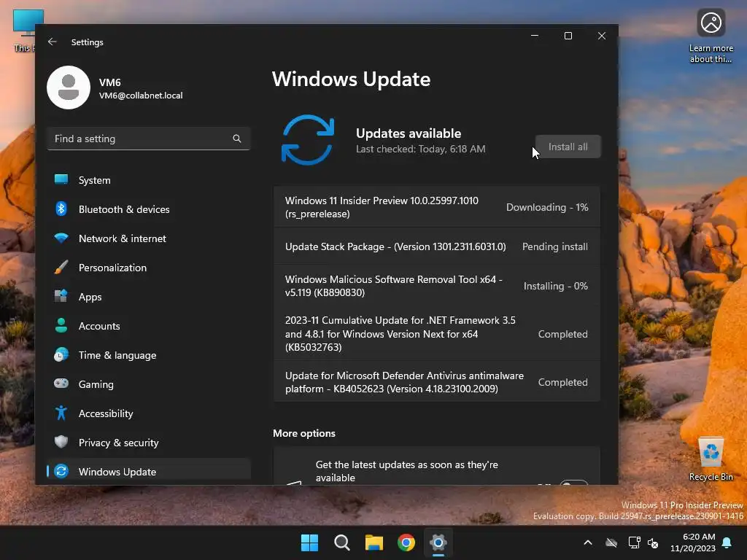Click More options heading
The height and width of the screenshot is (560, 747).
(304, 433)
